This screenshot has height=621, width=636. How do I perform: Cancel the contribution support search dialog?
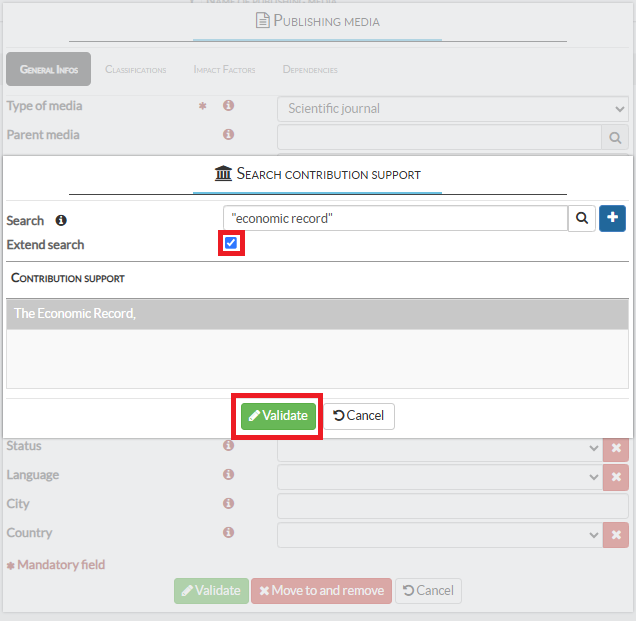pyautogui.click(x=359, y=416)
